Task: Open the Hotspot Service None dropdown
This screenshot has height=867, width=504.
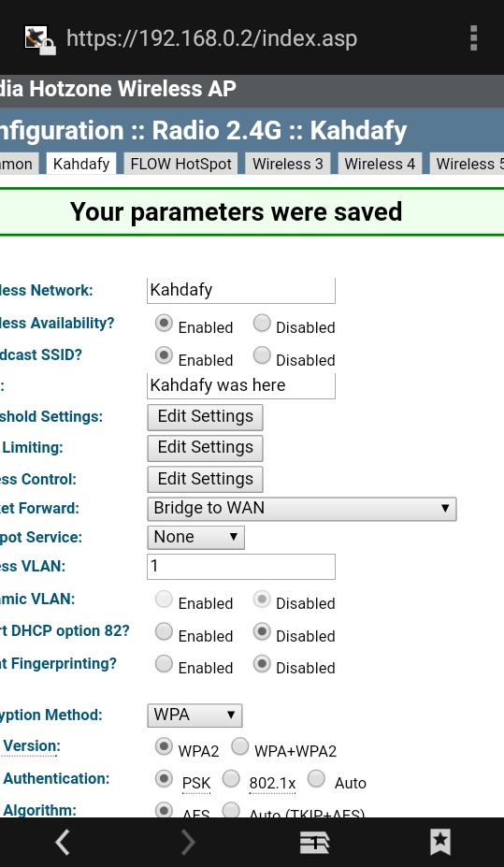Action: [x=195, y=538]
